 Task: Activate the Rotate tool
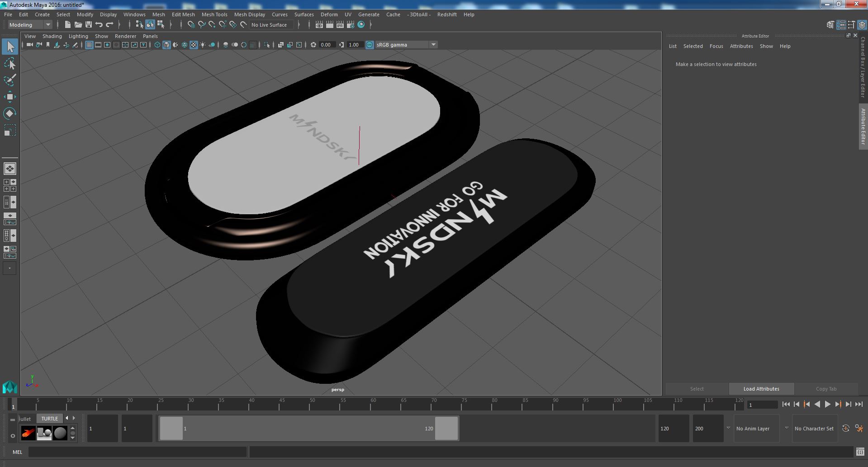[10, 113]
